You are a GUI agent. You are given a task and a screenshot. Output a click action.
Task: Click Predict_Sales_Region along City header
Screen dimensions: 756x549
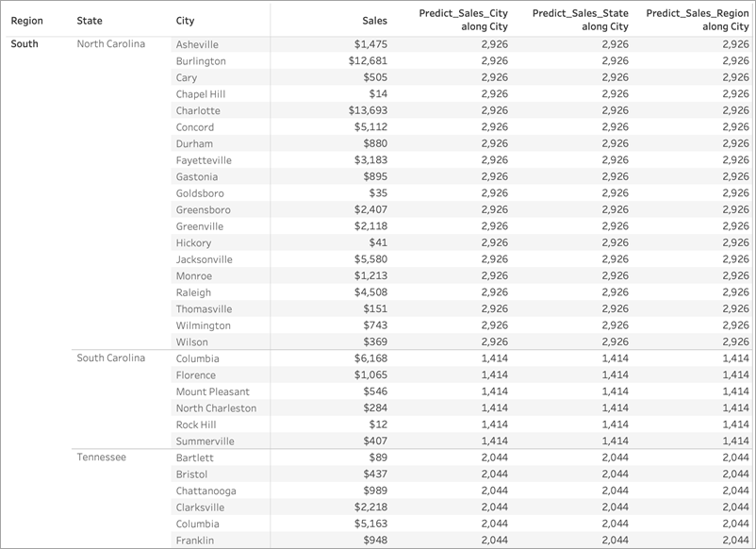click(698, 20)
